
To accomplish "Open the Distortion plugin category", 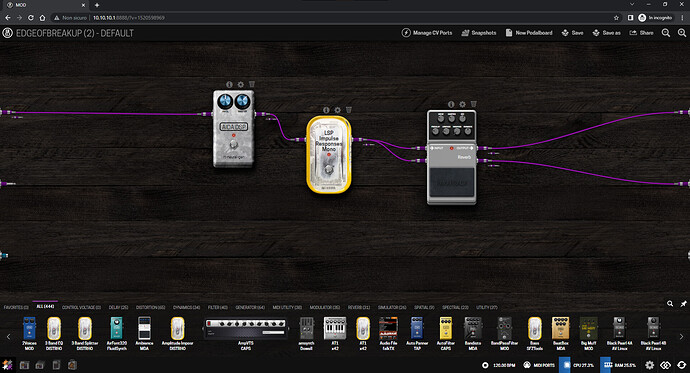I will coord(150,307).
